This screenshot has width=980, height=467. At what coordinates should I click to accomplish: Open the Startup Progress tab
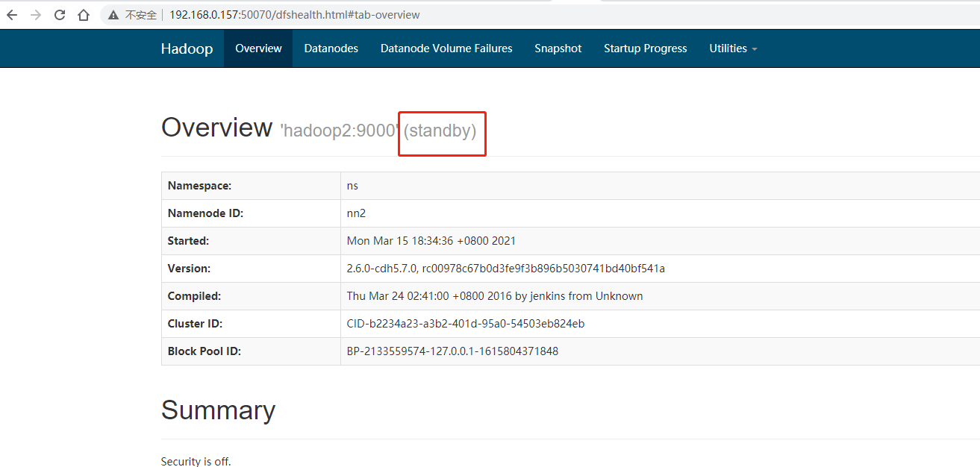(646, 48)
